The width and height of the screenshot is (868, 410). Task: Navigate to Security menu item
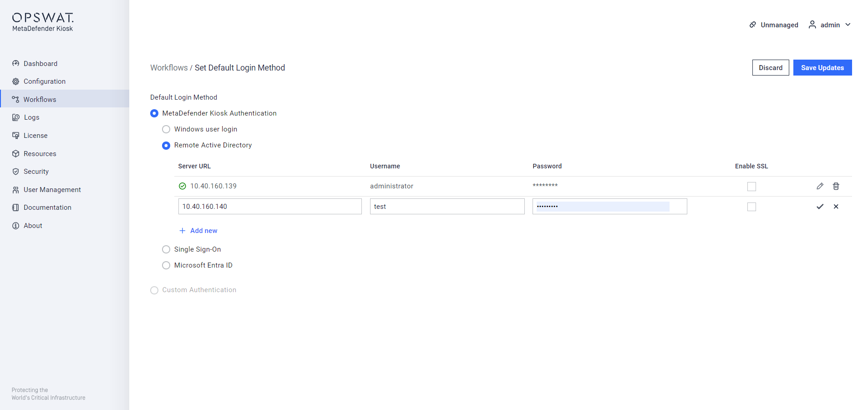(65, 172)
